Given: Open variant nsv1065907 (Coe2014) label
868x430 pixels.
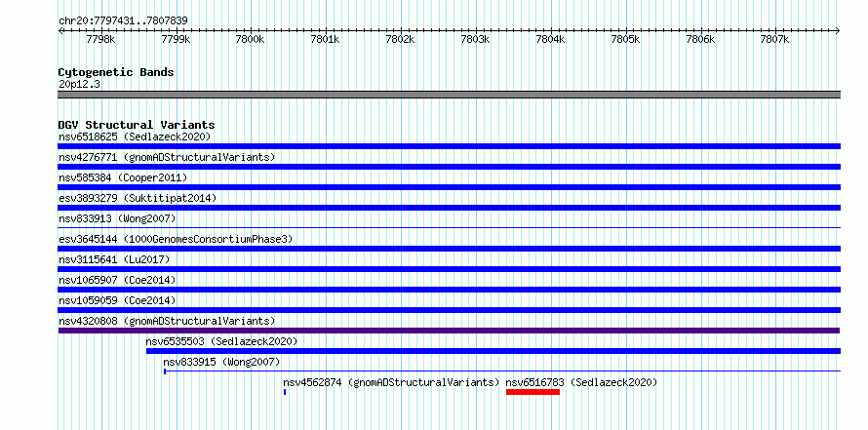Looking at the screenshot, I should click(117, 280).
